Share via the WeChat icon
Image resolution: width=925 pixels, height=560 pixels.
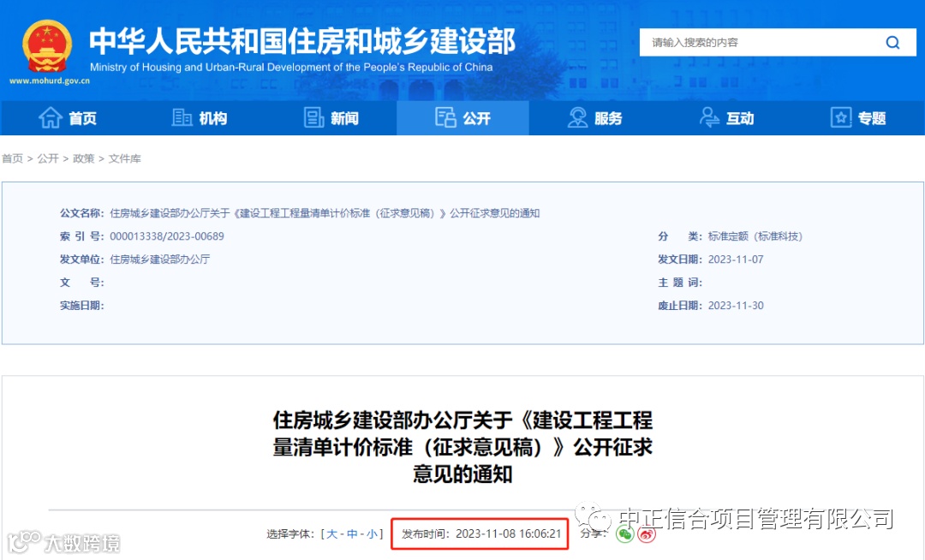pos(624,534)
